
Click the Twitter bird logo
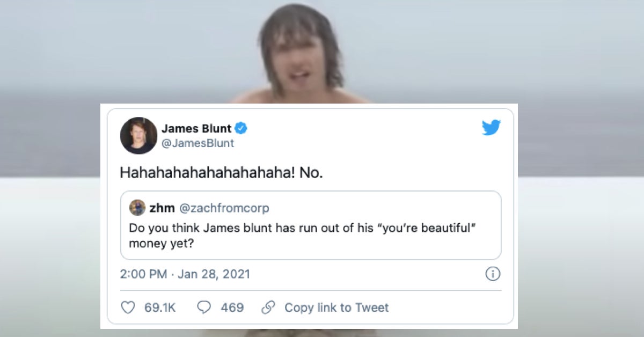(x=491, y=128)
